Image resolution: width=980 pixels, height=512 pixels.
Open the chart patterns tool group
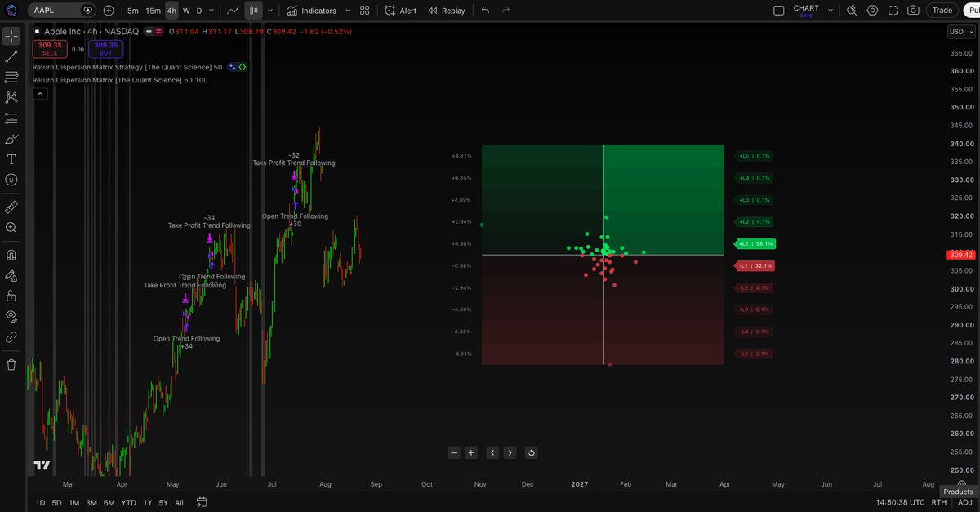pyautogui.click(x=11, y=98)
